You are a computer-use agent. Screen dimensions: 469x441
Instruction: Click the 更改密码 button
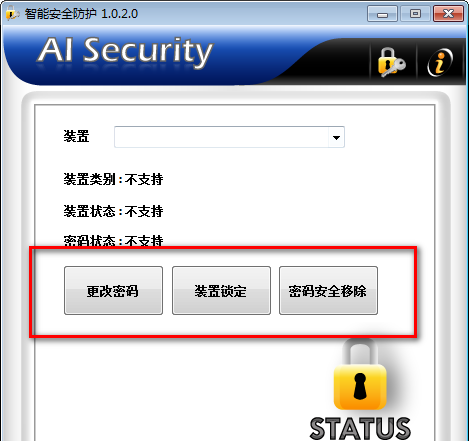[x=113, y=290]
